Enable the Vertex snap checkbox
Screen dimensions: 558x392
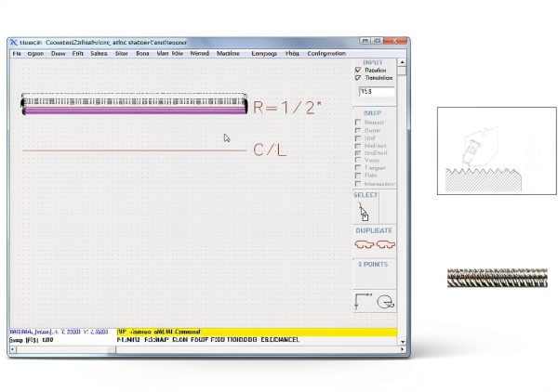358,161
